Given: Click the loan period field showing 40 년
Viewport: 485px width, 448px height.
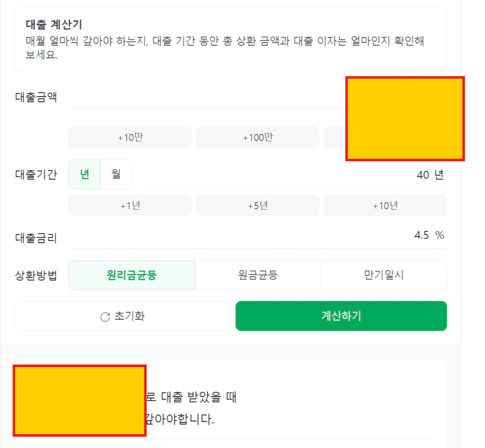Looking at the screenshot, I should 293,175.
